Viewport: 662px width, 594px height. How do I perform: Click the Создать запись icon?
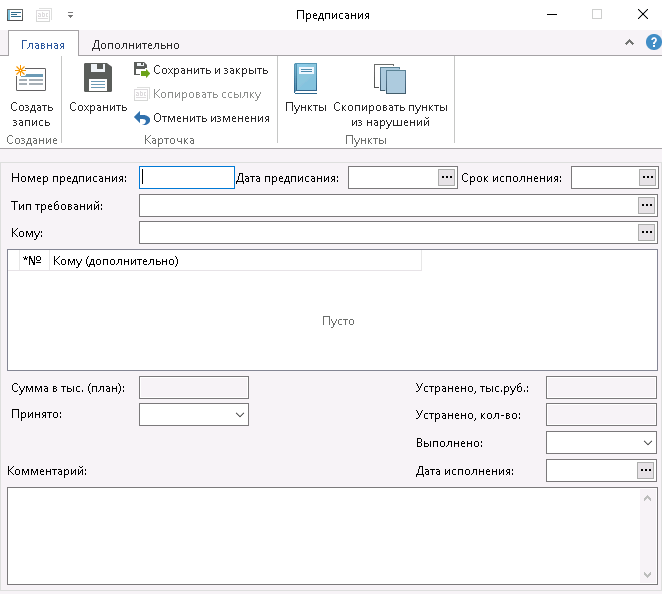coord(31,79)
